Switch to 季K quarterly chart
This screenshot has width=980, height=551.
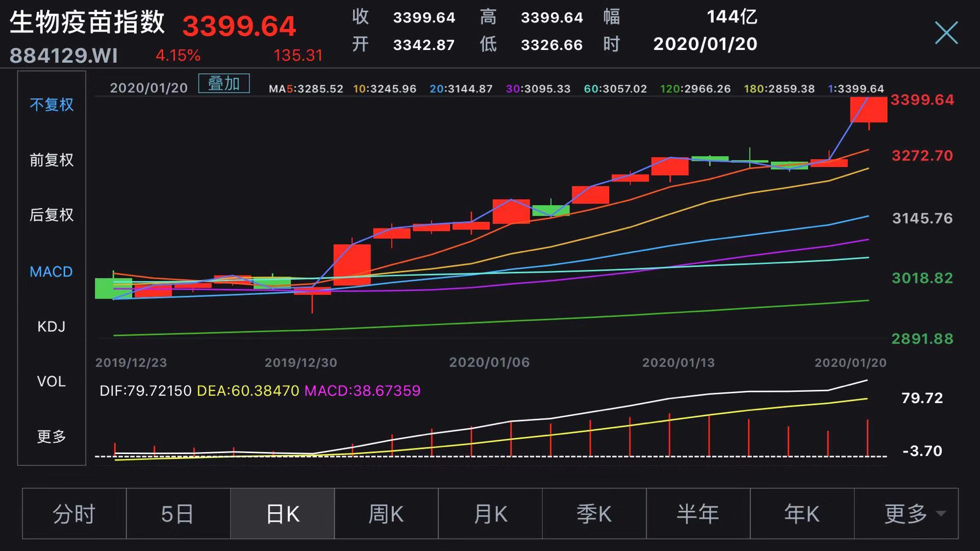[594, 514]
